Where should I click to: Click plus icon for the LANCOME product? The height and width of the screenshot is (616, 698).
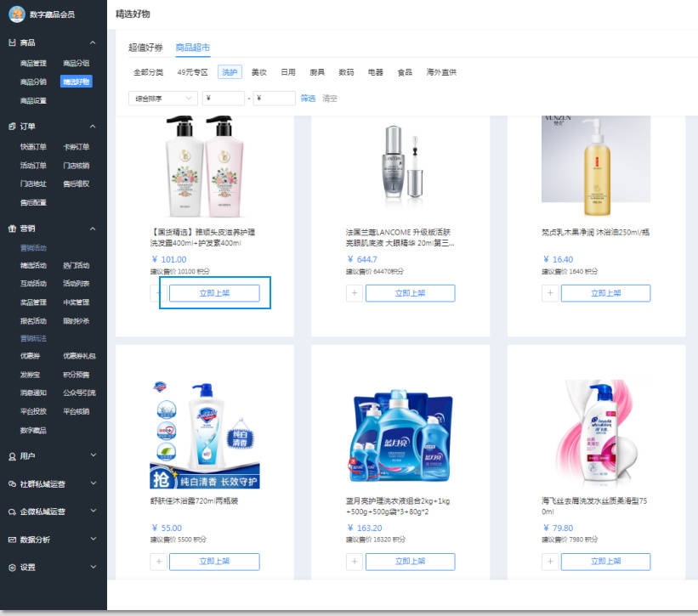(355, 293)
